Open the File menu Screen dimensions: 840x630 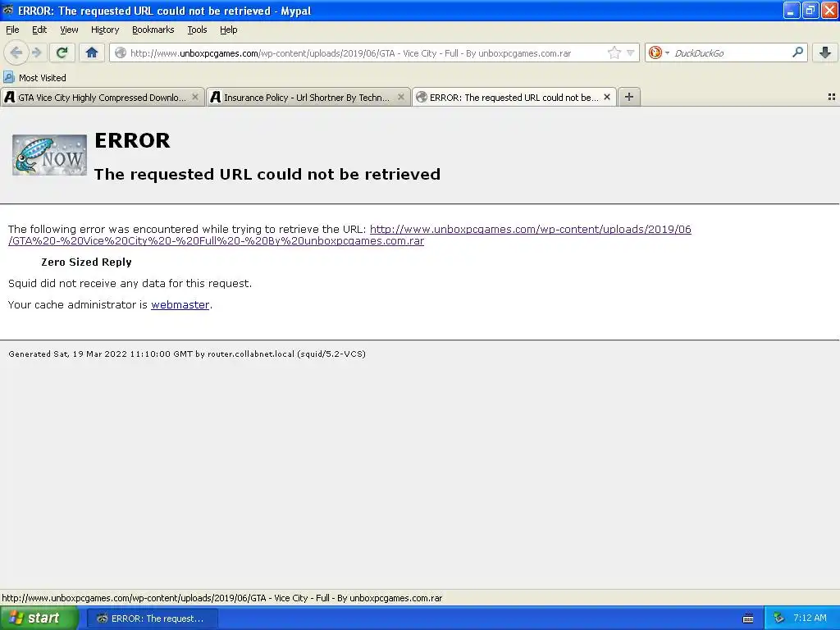[x=12, y=30]
